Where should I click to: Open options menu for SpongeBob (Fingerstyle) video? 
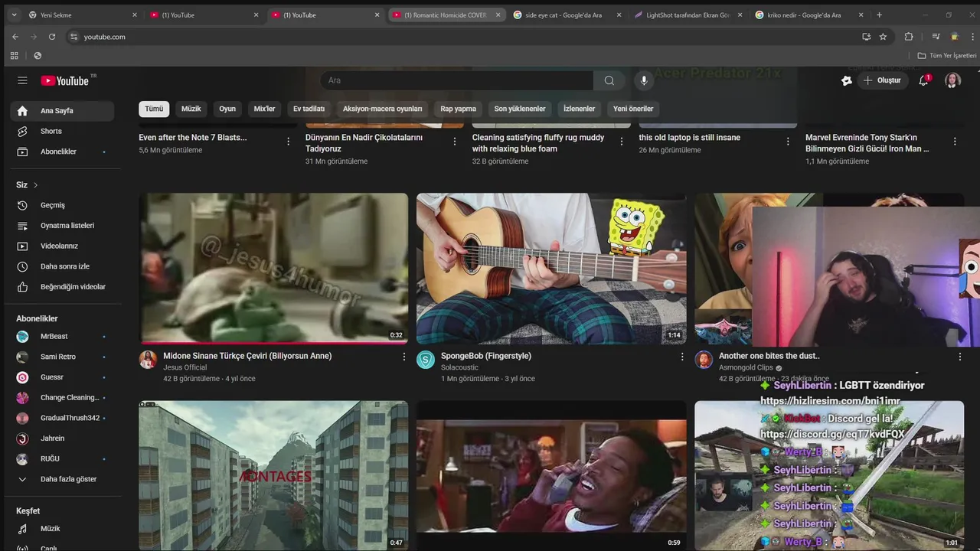682,357
